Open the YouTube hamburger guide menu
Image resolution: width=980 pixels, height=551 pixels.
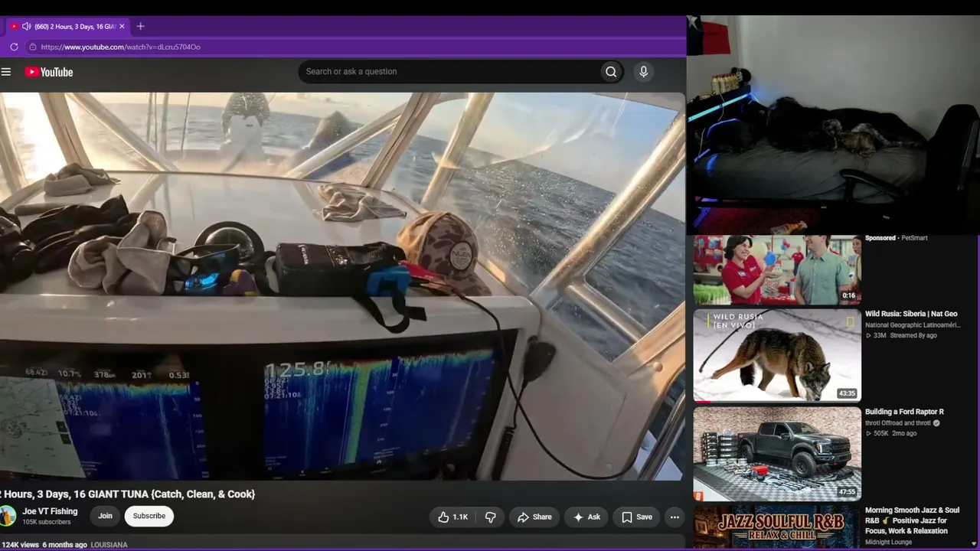(6, 72)
